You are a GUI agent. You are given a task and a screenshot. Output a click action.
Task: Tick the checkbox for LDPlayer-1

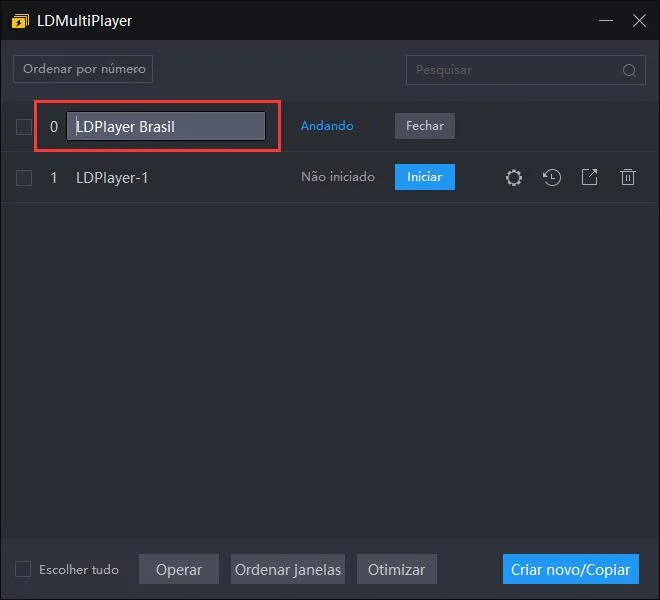24,178
